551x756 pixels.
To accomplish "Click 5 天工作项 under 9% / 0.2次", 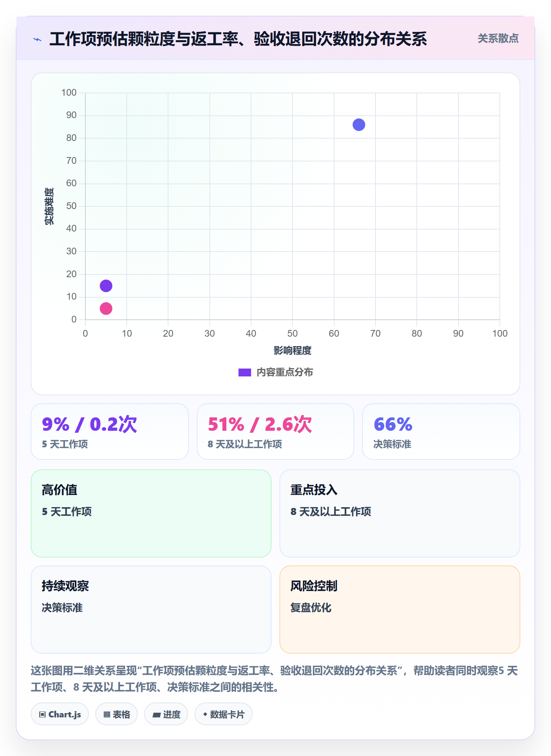I will pos(65,444).
